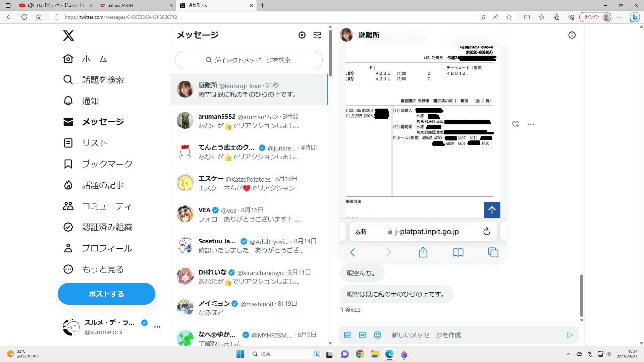This screenshot has width=644, height=362.
Task: Open more options for image message
Action: pyautogui.click(x=531, y=124)
